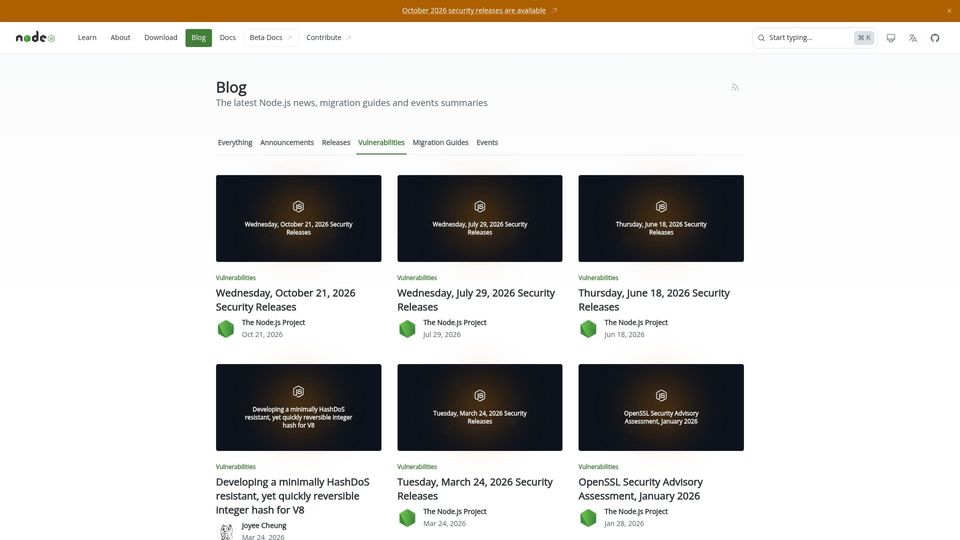Open Wednesday, October 21, 2026 Security Releases title

(x=285, y=300)
